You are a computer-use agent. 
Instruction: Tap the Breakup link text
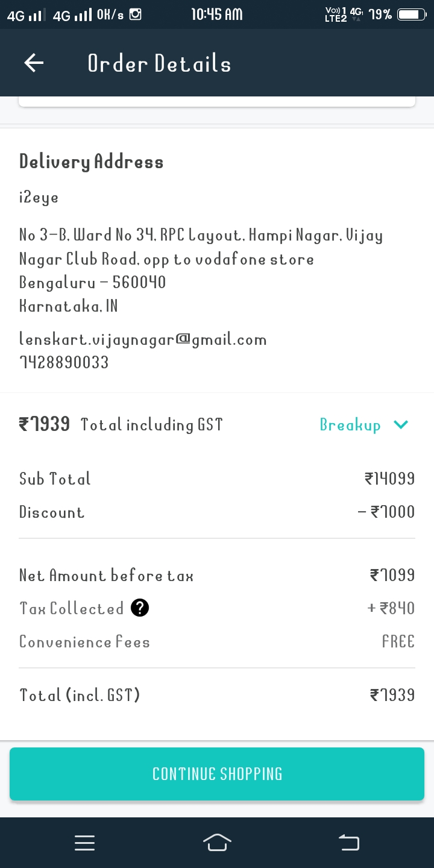pos(350,425)
